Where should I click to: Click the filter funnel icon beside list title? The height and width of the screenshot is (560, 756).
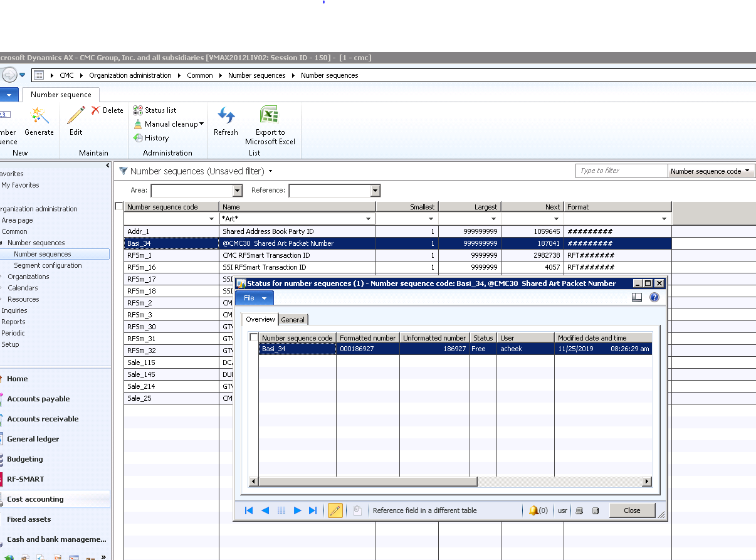pyautogui.click(x=123, y=171)
